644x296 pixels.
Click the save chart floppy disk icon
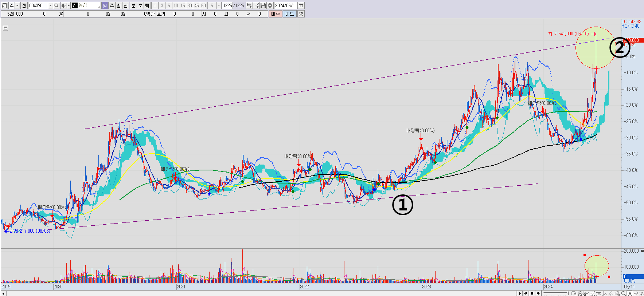coord(263,5)
